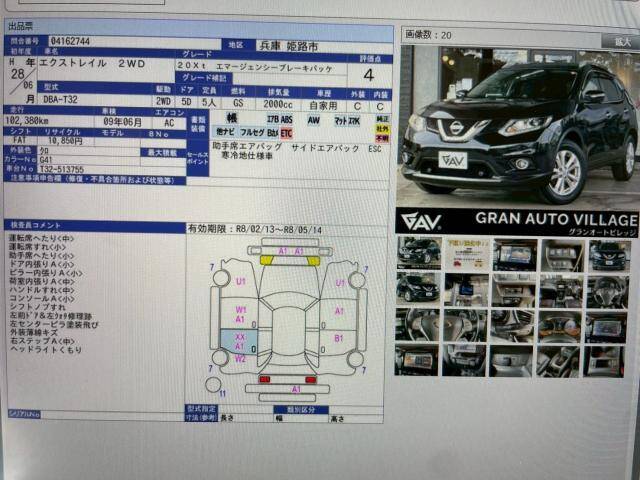640x480 pixels.
Task: Click the ETC equipment icon
Action: coord(287,132)
